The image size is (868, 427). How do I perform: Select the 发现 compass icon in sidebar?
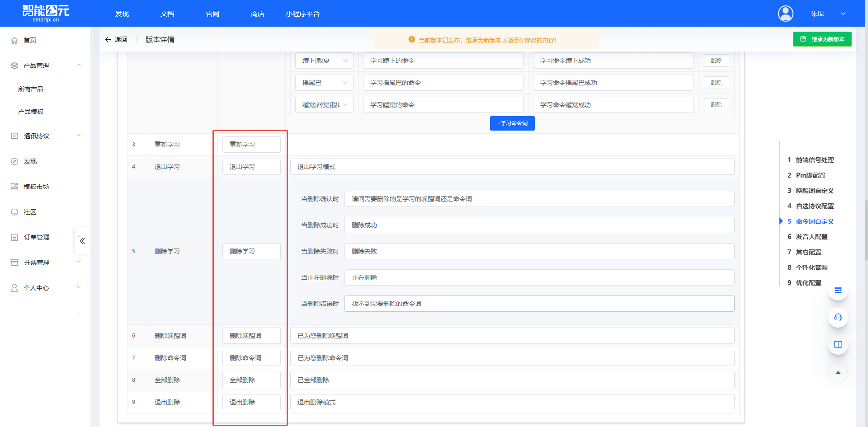coord(14,161)
